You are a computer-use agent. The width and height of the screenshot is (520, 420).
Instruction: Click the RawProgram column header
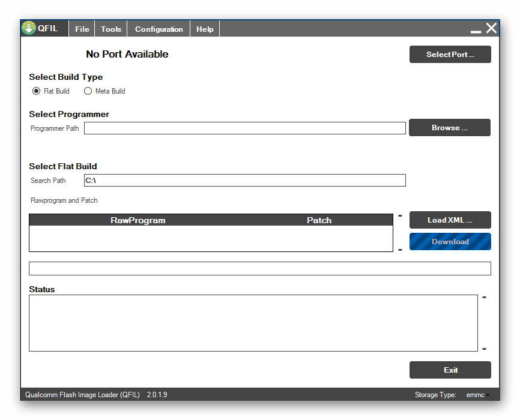click(138, 220)
